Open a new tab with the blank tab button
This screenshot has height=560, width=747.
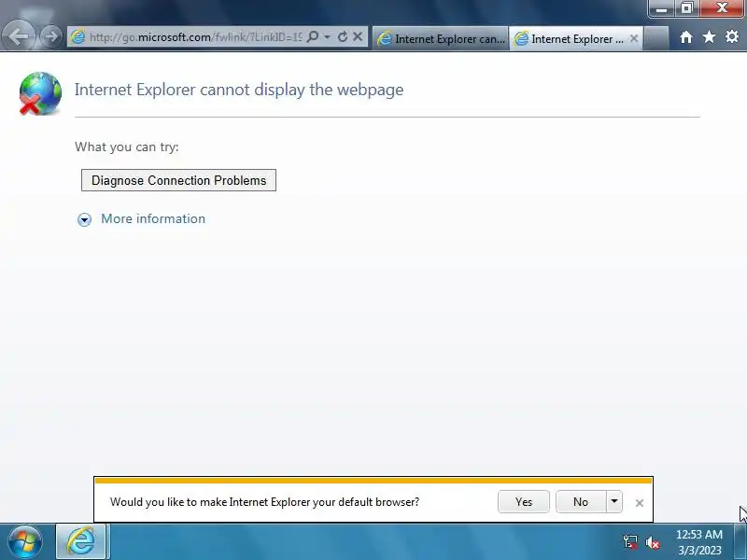656,38
